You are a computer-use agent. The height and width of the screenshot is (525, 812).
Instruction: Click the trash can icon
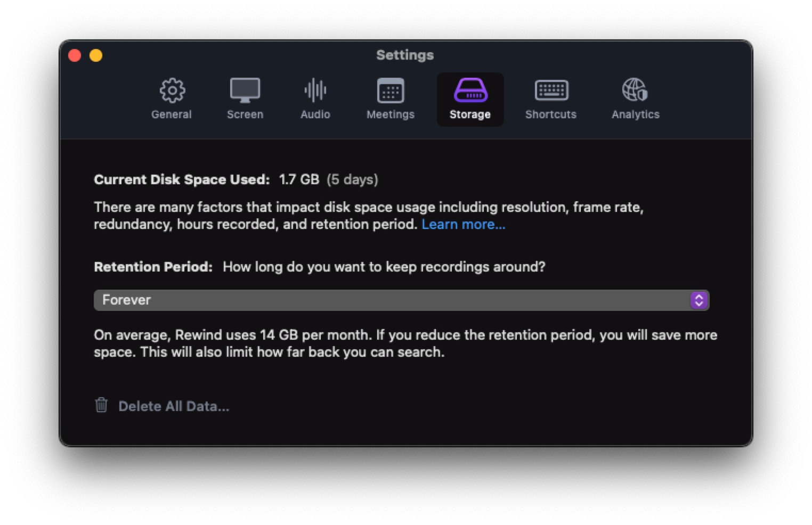coord(101,405)
